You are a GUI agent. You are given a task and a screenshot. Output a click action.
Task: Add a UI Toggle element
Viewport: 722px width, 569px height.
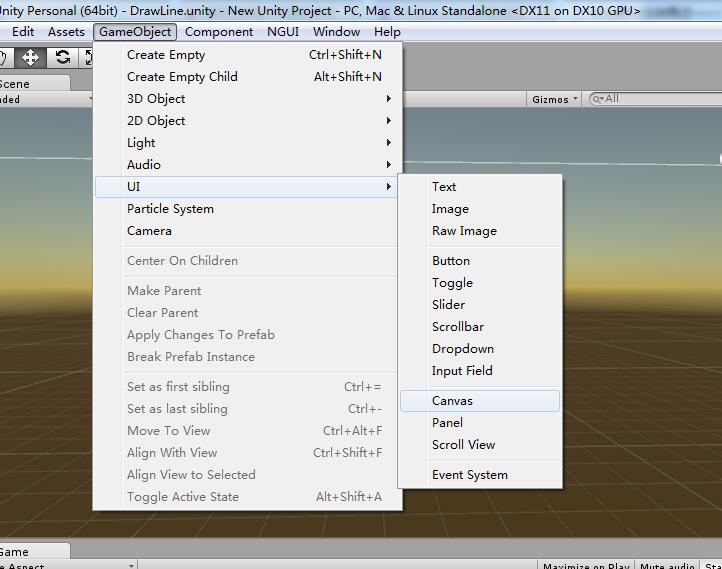[x=480, y=283]
